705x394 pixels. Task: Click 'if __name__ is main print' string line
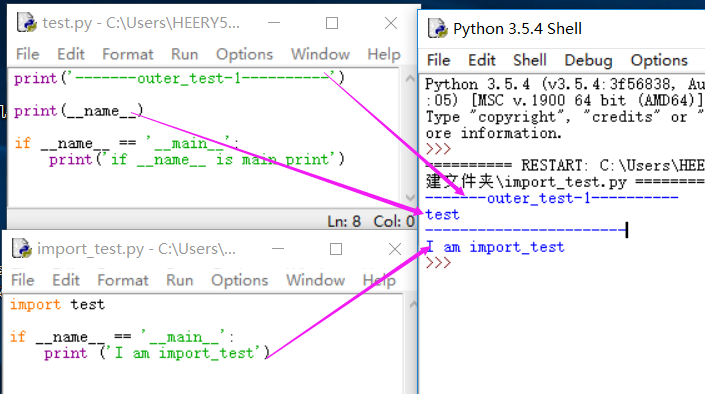pos(196,159)
